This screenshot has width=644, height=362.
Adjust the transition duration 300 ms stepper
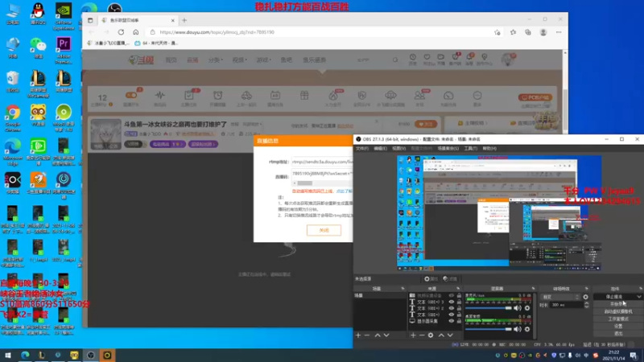587,305
